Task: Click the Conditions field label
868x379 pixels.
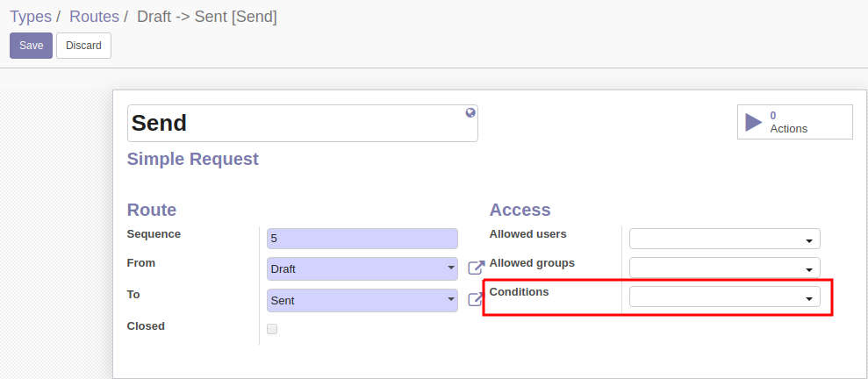Action: pos(519,291)
